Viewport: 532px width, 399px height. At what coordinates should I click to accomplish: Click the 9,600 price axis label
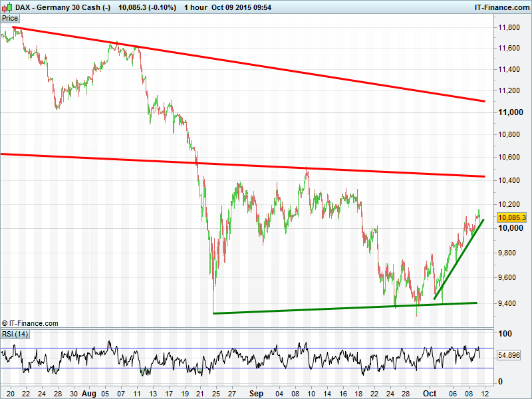(507, 277)
